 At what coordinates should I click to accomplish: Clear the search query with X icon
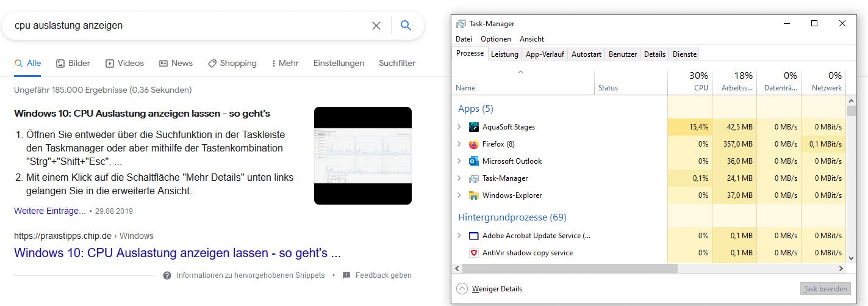[376, 26]
